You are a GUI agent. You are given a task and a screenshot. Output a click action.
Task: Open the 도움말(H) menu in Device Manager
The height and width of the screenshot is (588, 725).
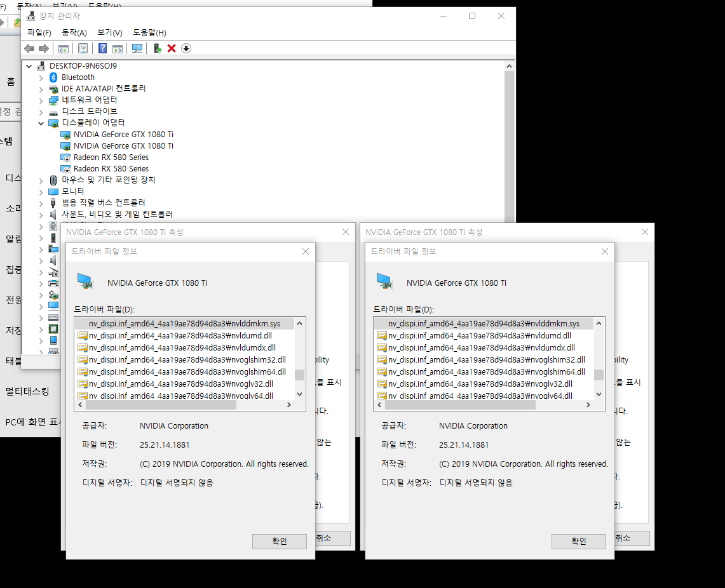tap(149, 33)
